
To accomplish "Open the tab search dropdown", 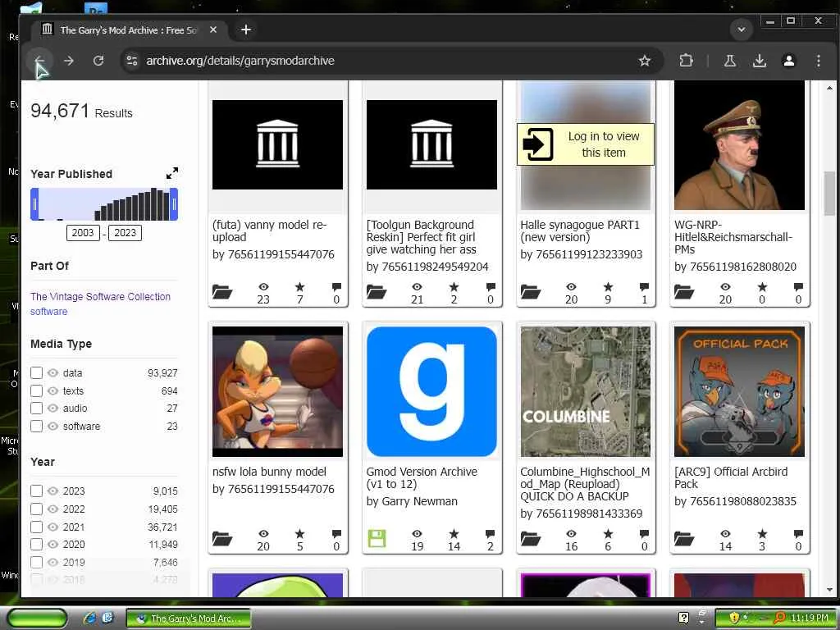I will tap(742, 30).
